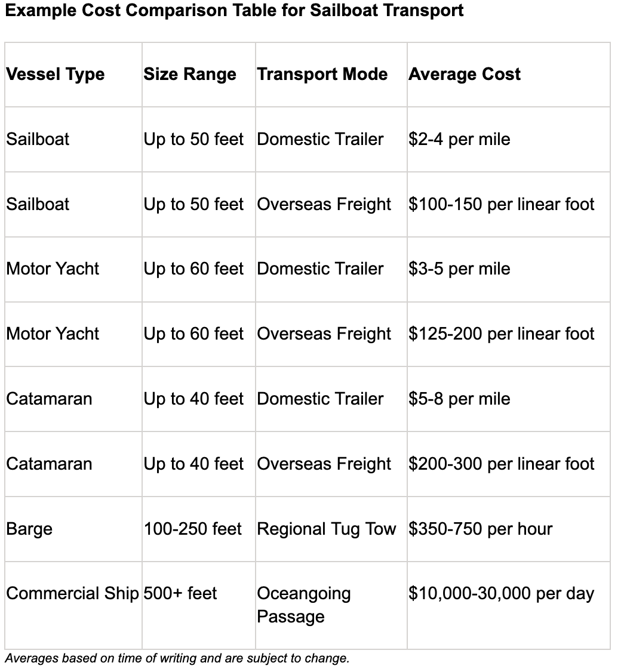Select the "$5-8 per mile" cell
The image size is (627, 672).
click(x=459, y=399)
